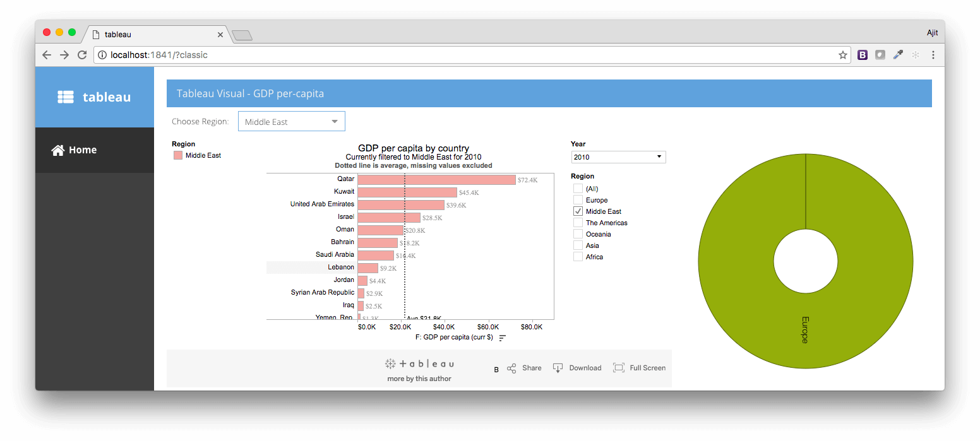The width and height of the screenshot is (980, 441).
Task: Click the Oman country label
Action: tap(345, 230)
